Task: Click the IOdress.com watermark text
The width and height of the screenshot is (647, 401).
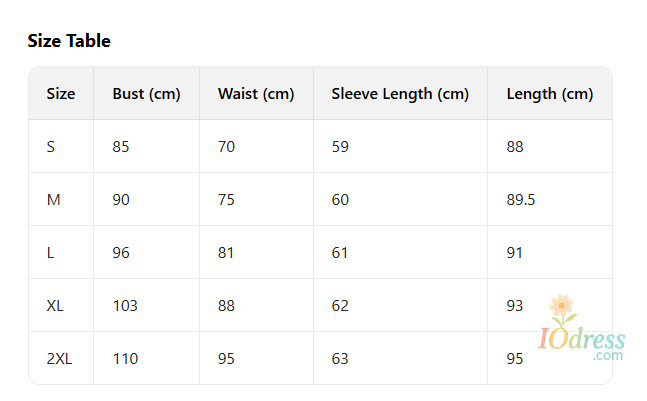Action: click(582, 341)
